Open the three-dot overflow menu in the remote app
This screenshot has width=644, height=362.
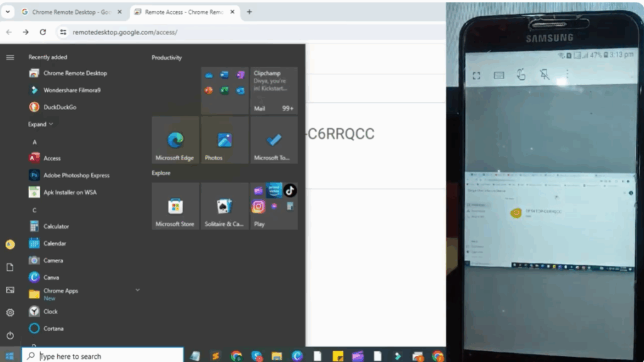(567, 74)
